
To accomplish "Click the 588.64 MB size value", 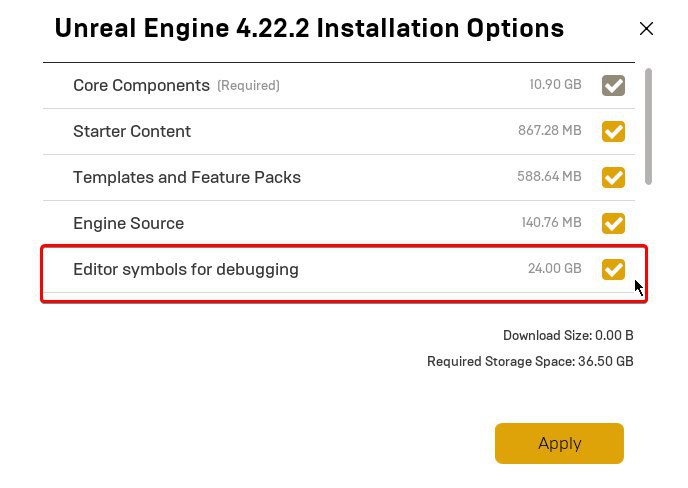I will (x=549, y=176).
